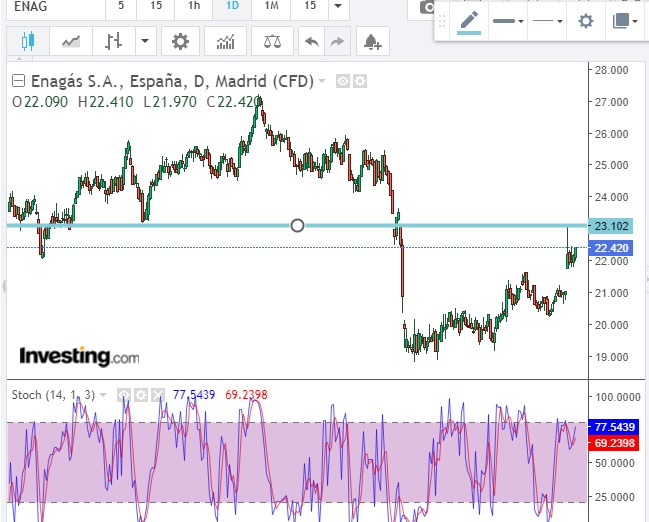649x522 pixels.
Task: Select the horizontal line anchor circle
Action: [297, 226]
